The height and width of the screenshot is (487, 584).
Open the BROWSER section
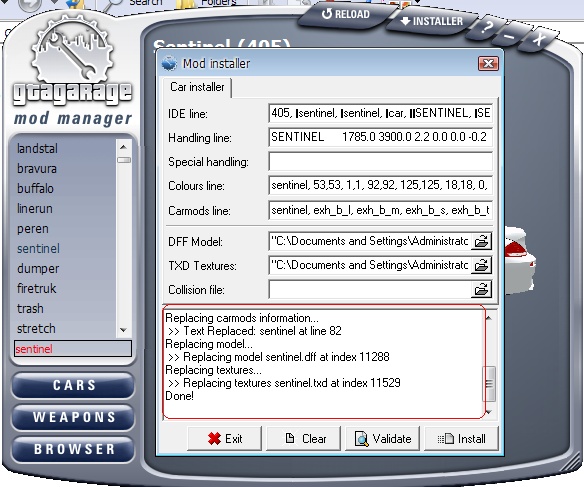click(x=73, y=449)
